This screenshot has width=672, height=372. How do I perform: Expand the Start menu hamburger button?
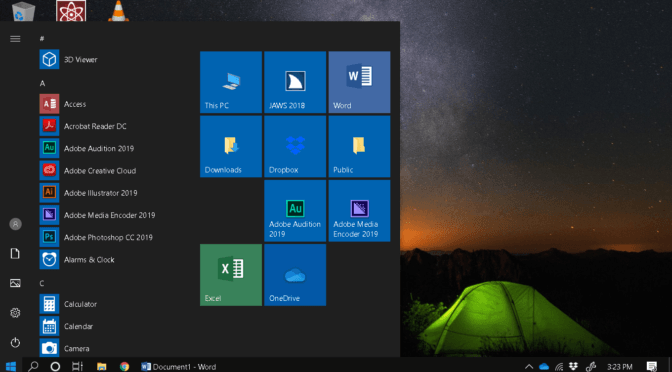click(x=15, y=39)
